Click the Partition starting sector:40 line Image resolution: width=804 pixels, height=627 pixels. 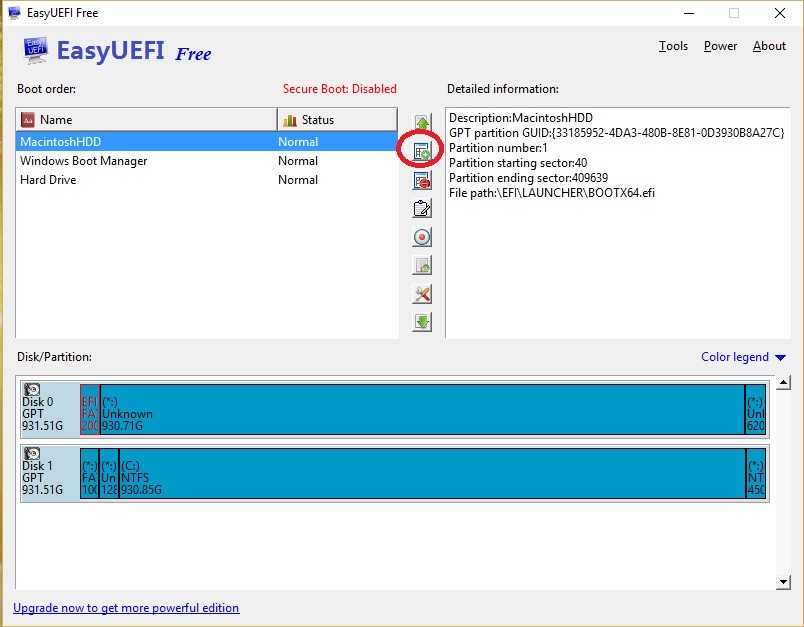point(518,163)
